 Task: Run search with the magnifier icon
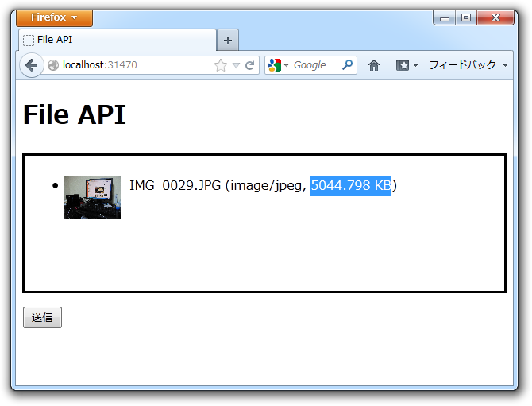click(348, 64)
